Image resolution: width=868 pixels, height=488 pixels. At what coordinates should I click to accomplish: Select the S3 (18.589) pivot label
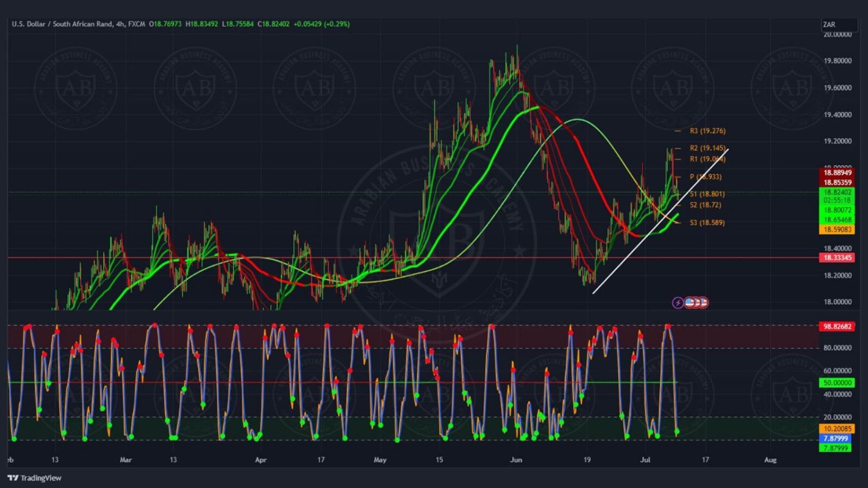pyautogui.click(x=707, y=223)
